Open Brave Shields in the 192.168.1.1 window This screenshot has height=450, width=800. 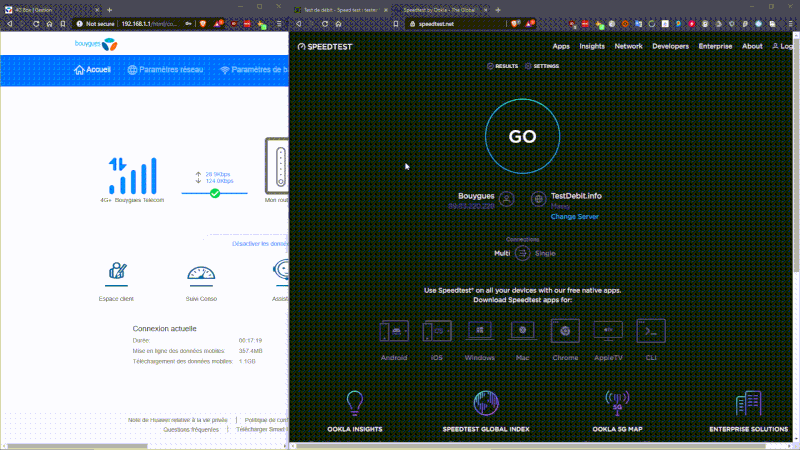pos(203,23)
